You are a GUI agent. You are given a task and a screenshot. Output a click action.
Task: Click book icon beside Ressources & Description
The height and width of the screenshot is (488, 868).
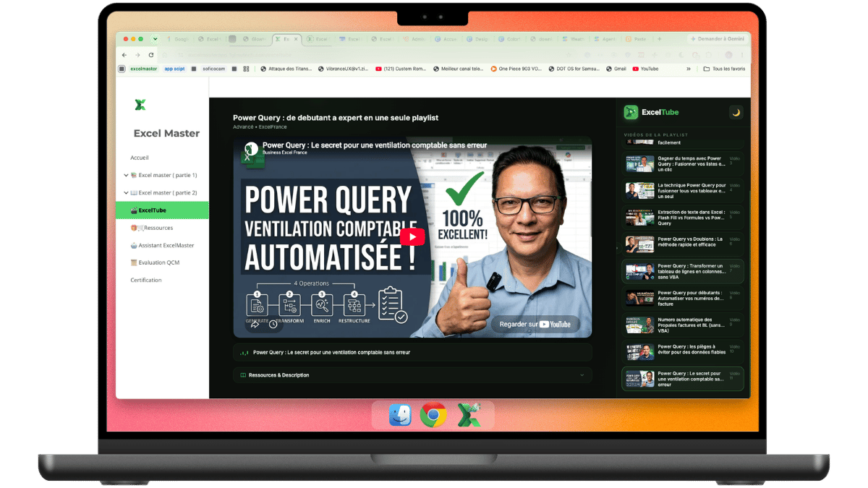[243, 375]
